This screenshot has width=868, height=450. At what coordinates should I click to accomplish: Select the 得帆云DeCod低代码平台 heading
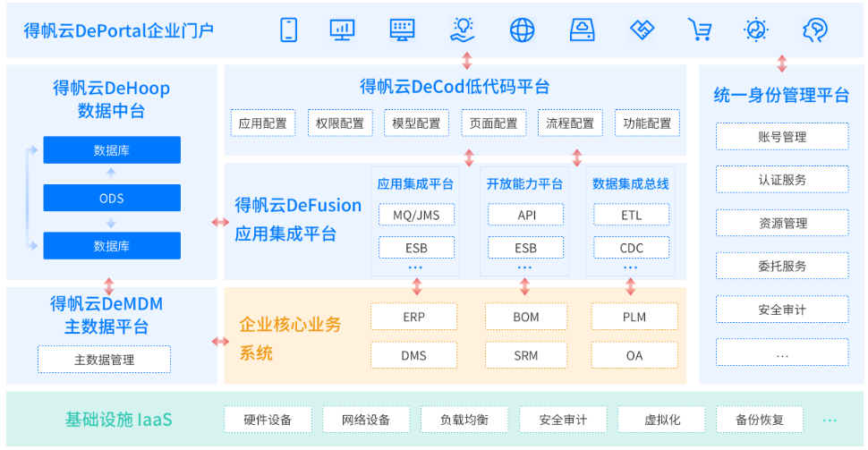coord(455,87)
